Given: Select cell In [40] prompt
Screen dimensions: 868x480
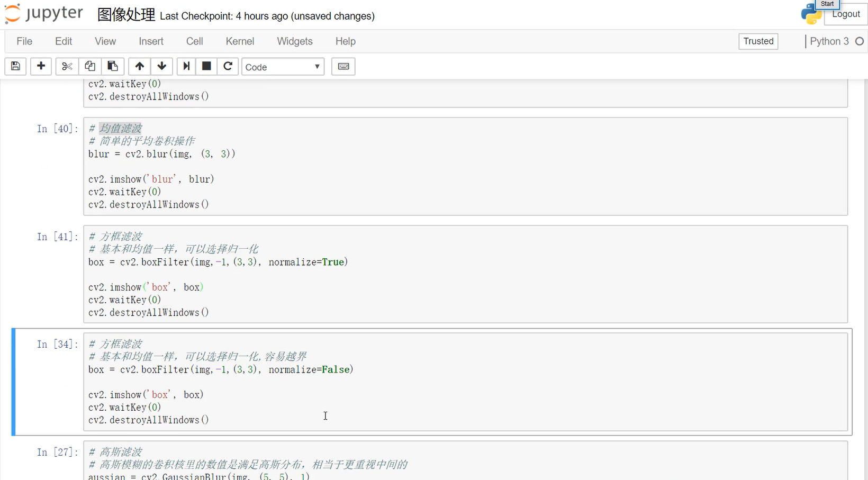Looking at the screenshot, I should coord(57,129).
